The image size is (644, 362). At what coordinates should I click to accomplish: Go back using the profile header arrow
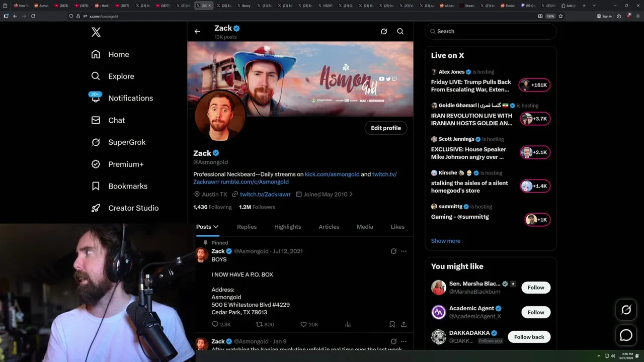(197, 31)
